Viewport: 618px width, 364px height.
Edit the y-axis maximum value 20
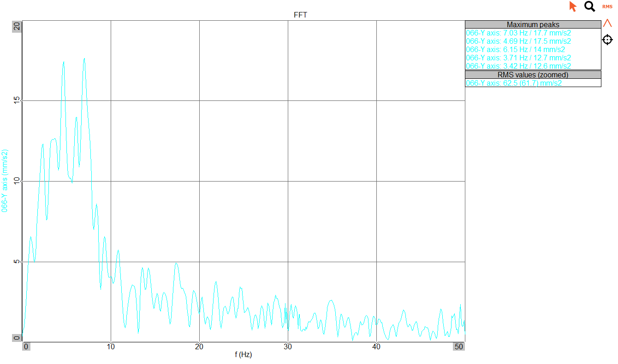(x=17, y=26)
